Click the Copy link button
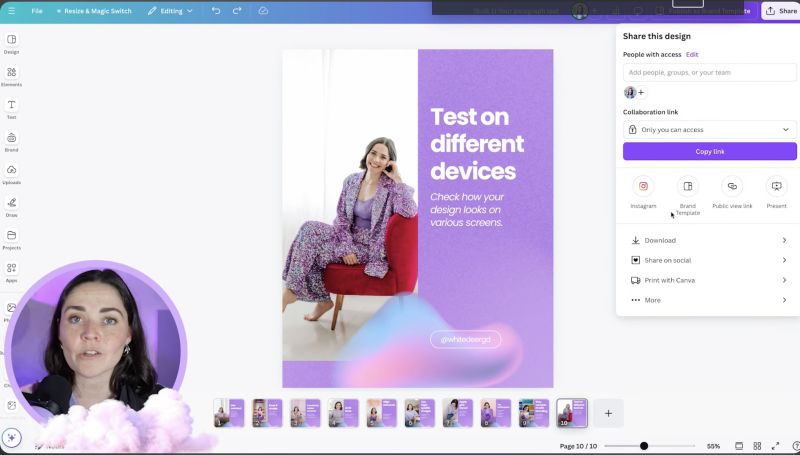Viewport: 800px width, 455px height. [709, 151]
